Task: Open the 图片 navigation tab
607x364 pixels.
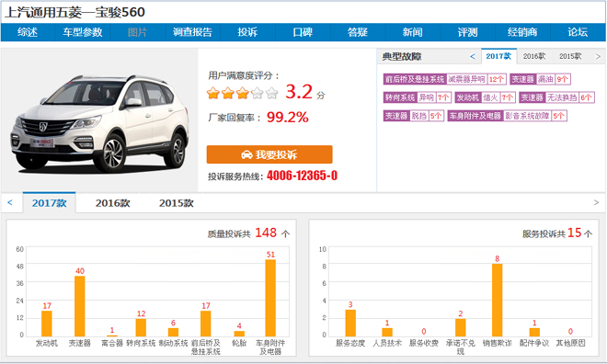Action: pos(137,32)
